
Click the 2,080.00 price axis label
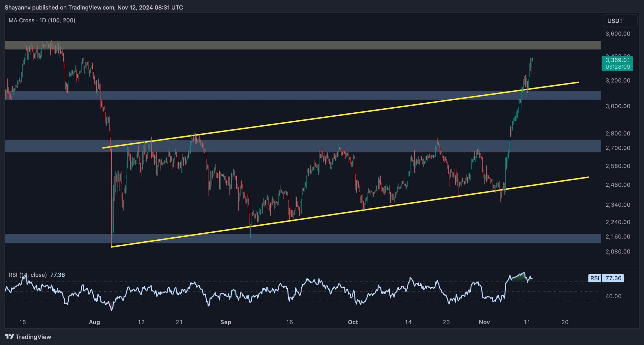click(x=618, y=251)
